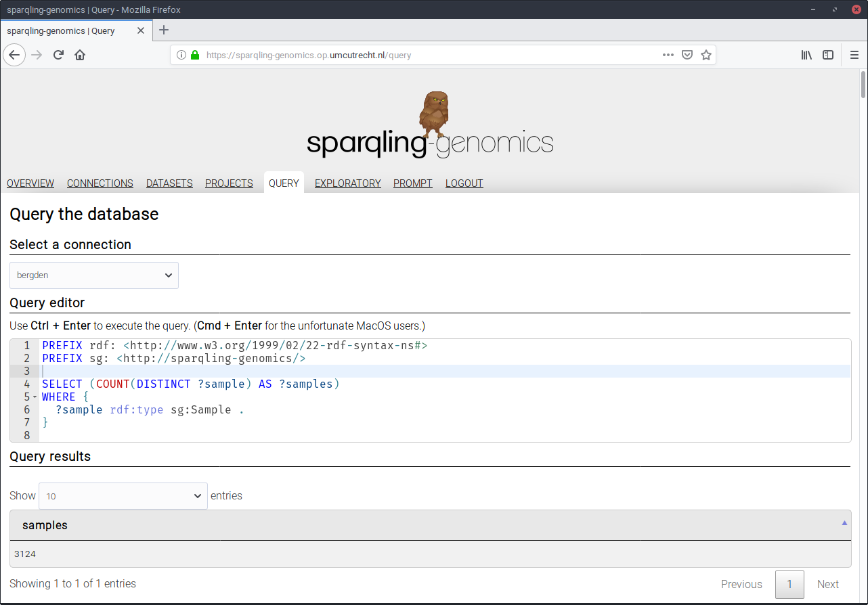Click the Previous pagination button
Image resolution: width=868 pixels, height=605 pixels.
741,584
